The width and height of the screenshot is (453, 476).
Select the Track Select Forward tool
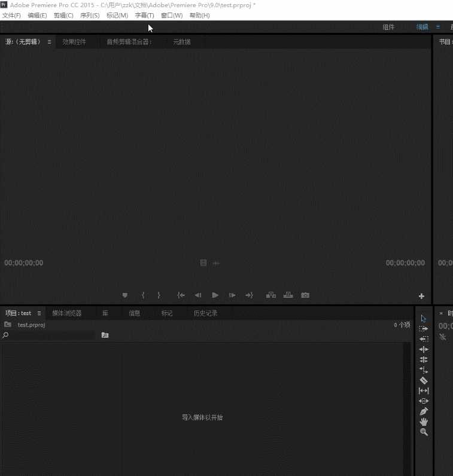[x=424, y=329]
